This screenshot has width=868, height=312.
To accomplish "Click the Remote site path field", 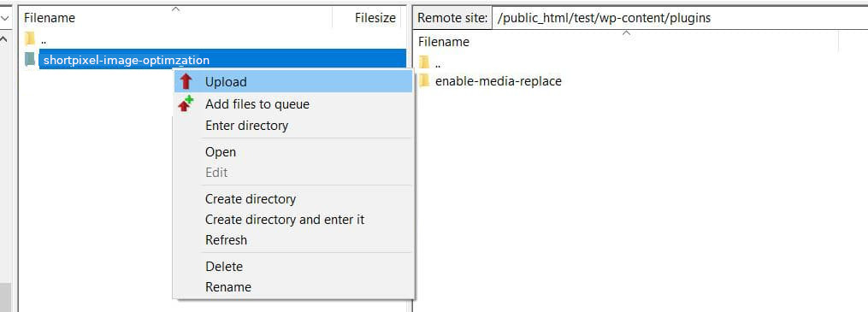I will (680, 18).
